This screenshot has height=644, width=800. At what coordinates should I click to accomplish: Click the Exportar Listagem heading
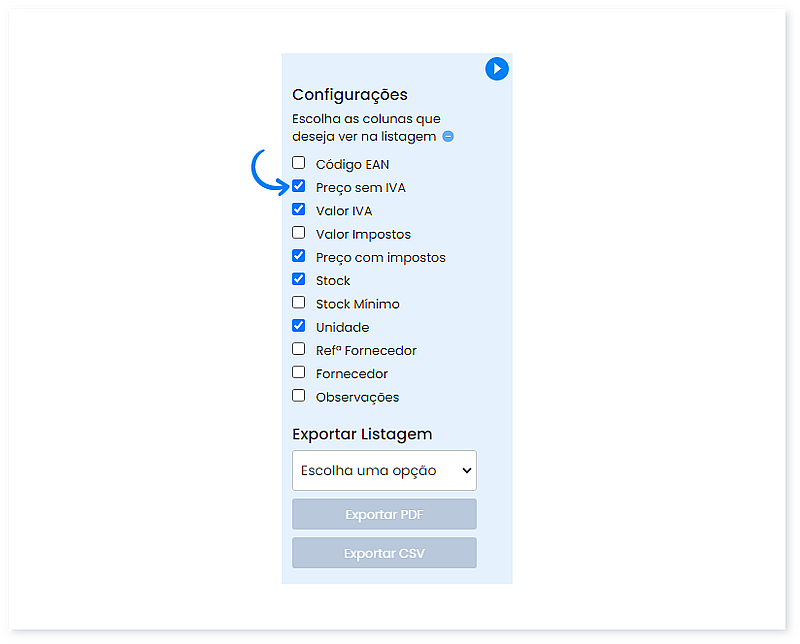(361, 434)
